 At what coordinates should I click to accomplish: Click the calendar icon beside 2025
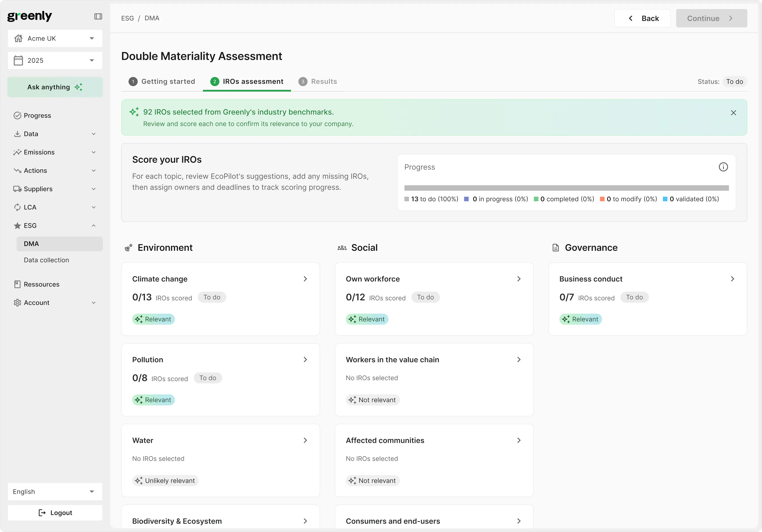tap(18, 60)
